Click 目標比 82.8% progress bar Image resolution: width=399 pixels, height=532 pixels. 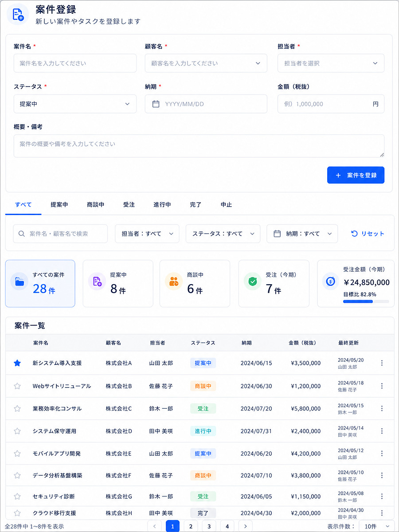[366, 301]
